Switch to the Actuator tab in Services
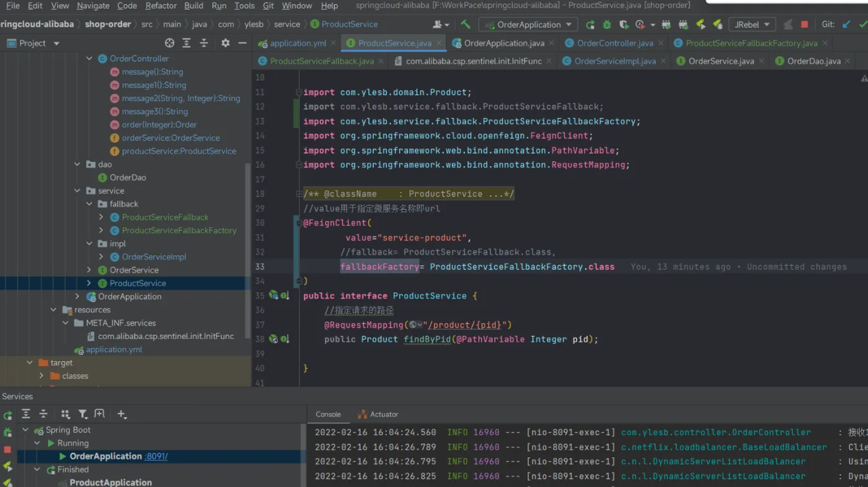The image size is (868, 487). click(x=378, y=414)
